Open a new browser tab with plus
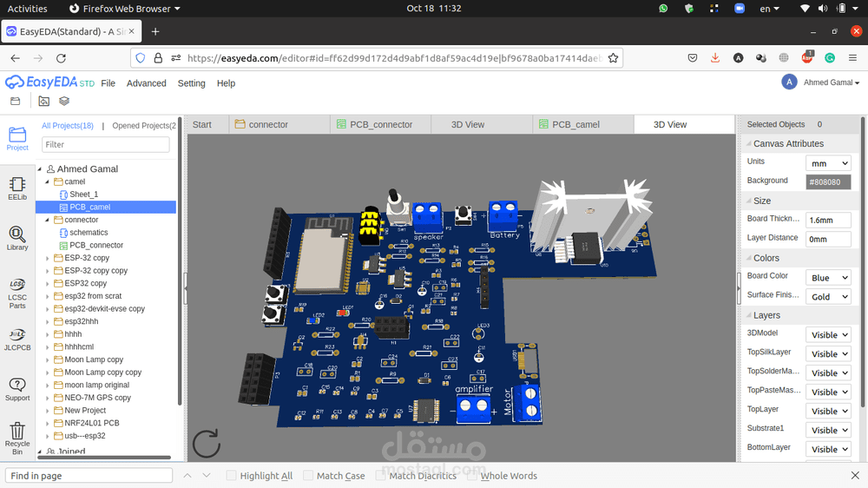The width and height of the screenshot is (868, 488). pos(155,31)
